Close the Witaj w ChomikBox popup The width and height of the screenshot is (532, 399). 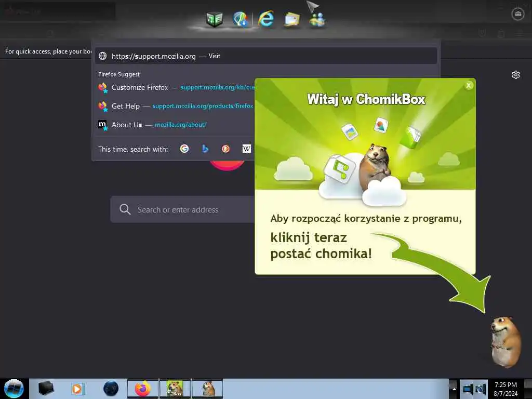tap(469, 86)
